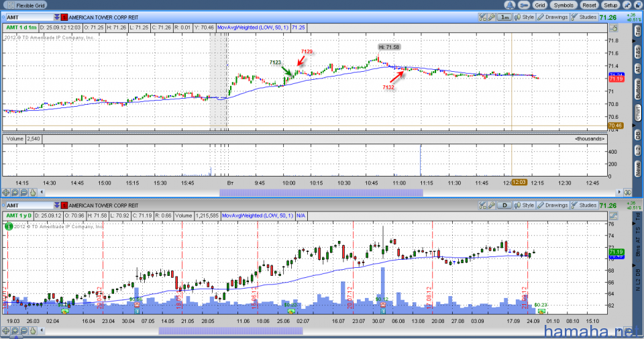The width and height of the screenshot is (644, 339).
Task: Click the top chart horizontal scrollbar thumb
Action: [321, 192]
